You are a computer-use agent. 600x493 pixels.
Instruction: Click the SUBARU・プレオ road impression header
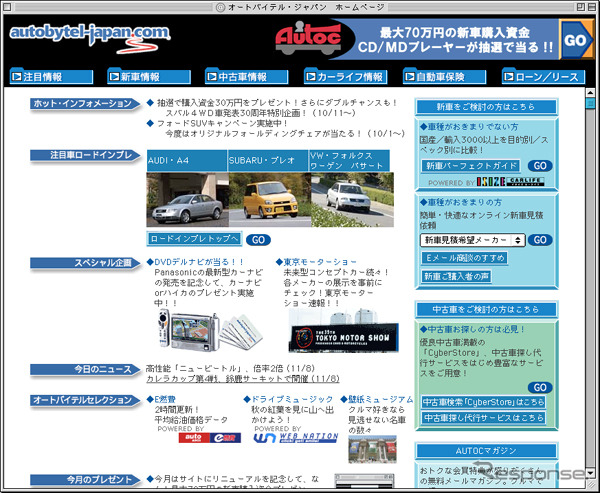268,160
